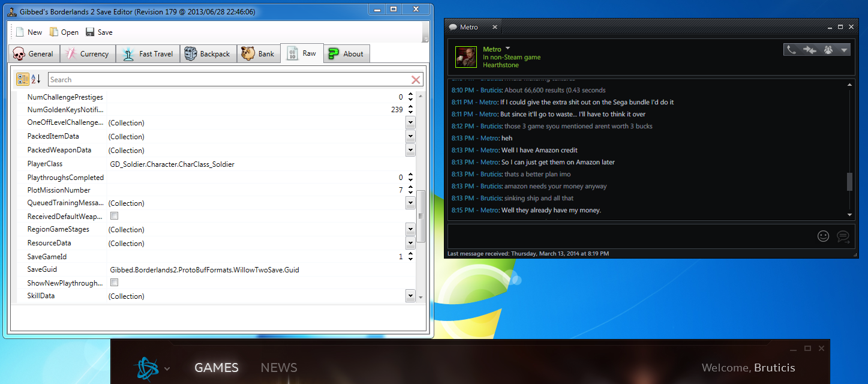
Task: Click Metro's avatar picture in chat
Action: [466, 58]
